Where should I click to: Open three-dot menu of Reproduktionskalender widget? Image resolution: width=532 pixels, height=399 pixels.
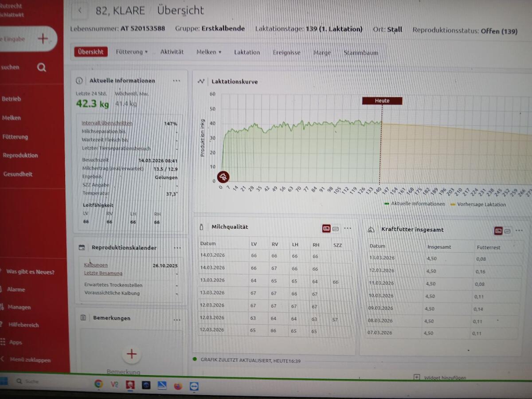tap(177, 248)
